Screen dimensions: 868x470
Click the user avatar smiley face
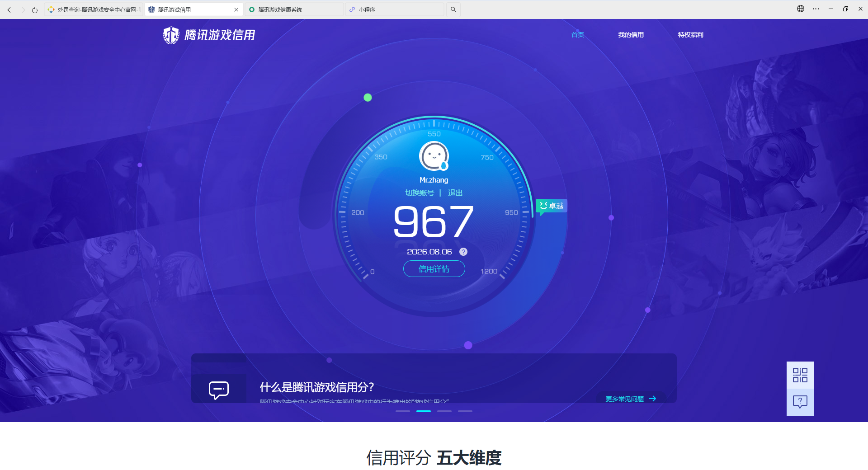[x=434, y=156]
